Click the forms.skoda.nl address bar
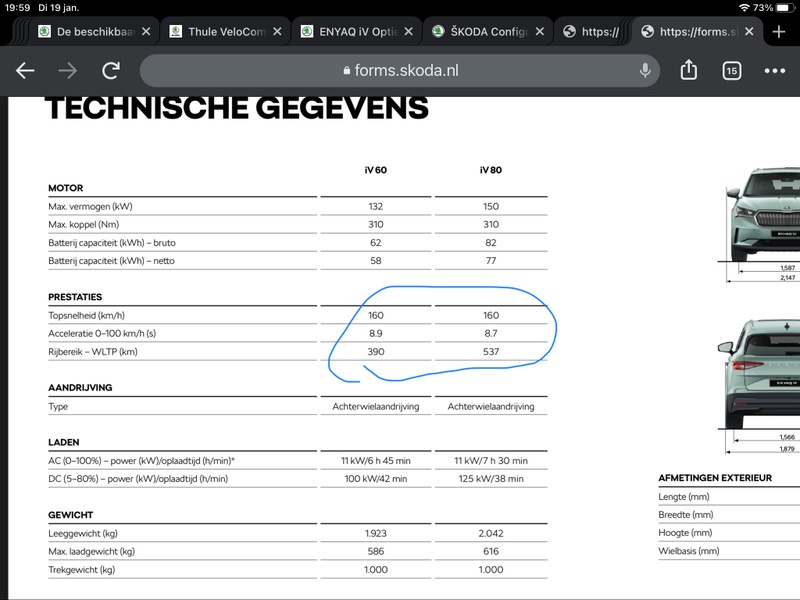800x600 pixels. [399, 70]
